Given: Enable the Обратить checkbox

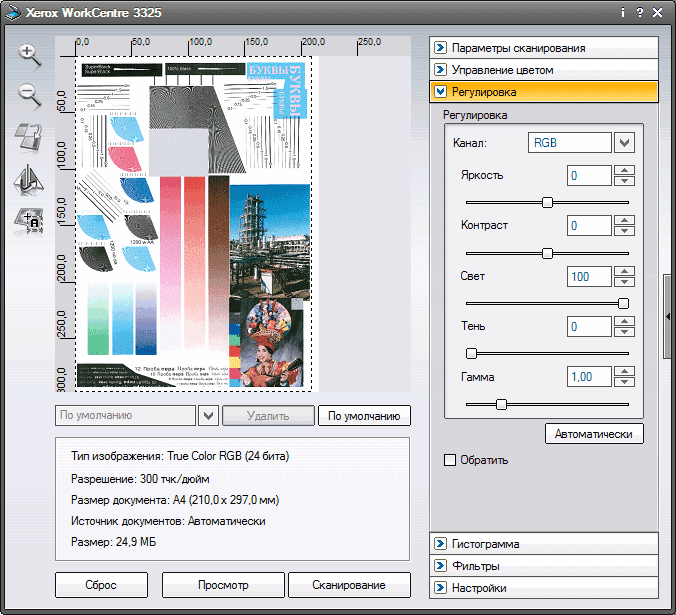Looking at the screenshot, I should 450,460.
